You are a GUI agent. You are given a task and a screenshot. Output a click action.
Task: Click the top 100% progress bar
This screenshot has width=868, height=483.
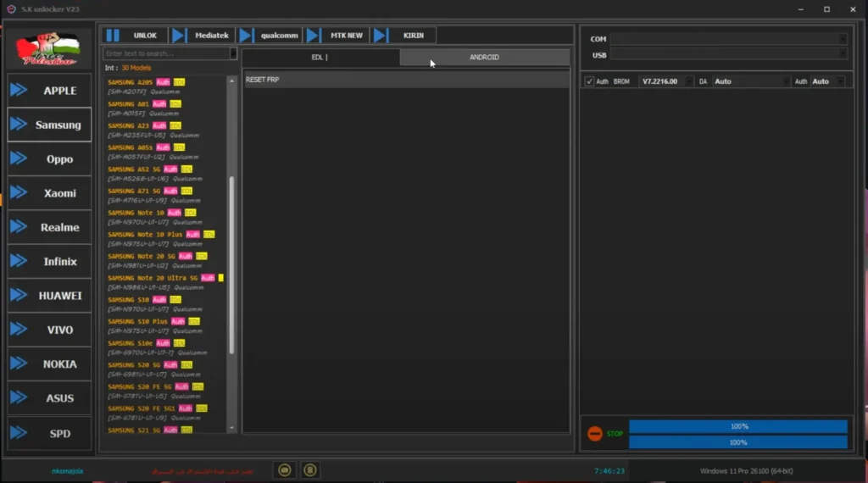coord(737,426)
